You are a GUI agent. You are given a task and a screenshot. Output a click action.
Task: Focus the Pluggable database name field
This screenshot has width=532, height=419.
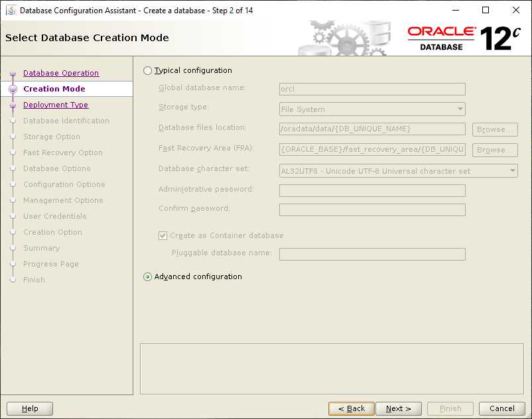click(372, 254)
